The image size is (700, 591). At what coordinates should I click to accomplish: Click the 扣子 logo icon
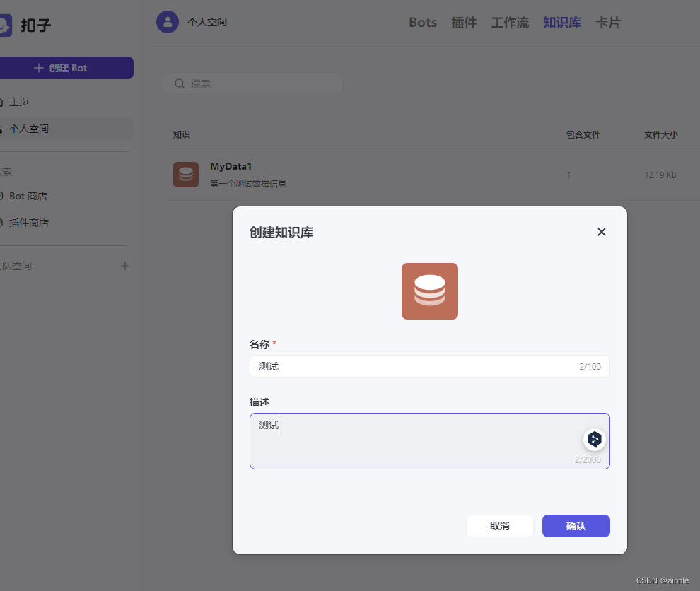pyautogui.click(x=4, y=25)
